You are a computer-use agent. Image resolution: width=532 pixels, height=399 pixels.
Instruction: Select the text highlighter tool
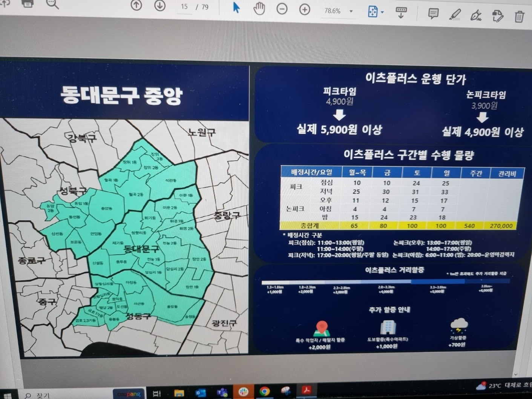tap(454, 13)
